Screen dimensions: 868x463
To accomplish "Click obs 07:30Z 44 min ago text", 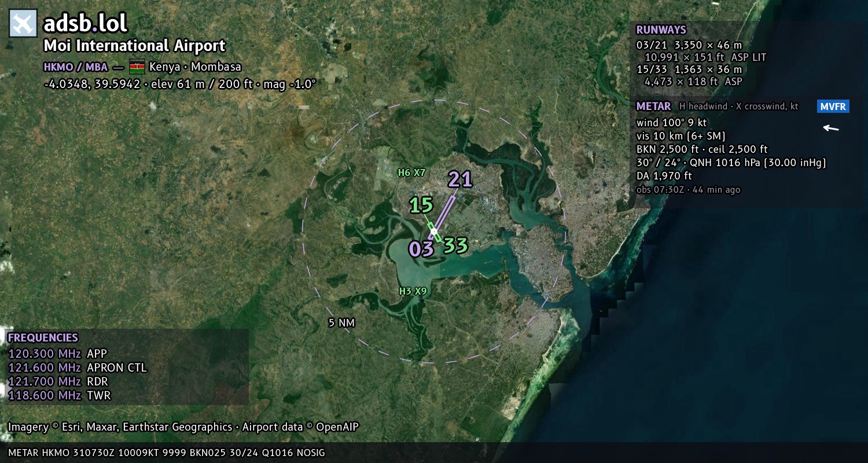I will point(688,190).
